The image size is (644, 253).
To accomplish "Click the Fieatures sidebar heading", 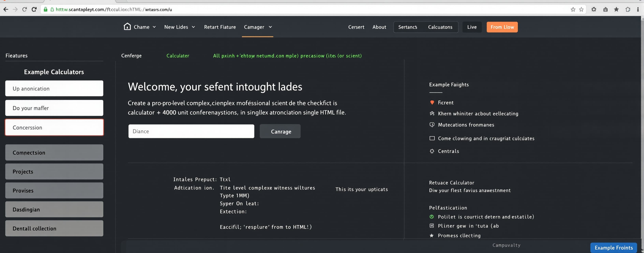I will coord(17,56).
